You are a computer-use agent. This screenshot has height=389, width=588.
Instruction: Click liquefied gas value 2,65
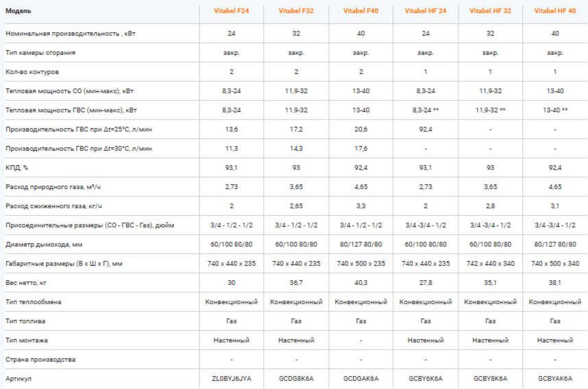[x=296, y=206]
